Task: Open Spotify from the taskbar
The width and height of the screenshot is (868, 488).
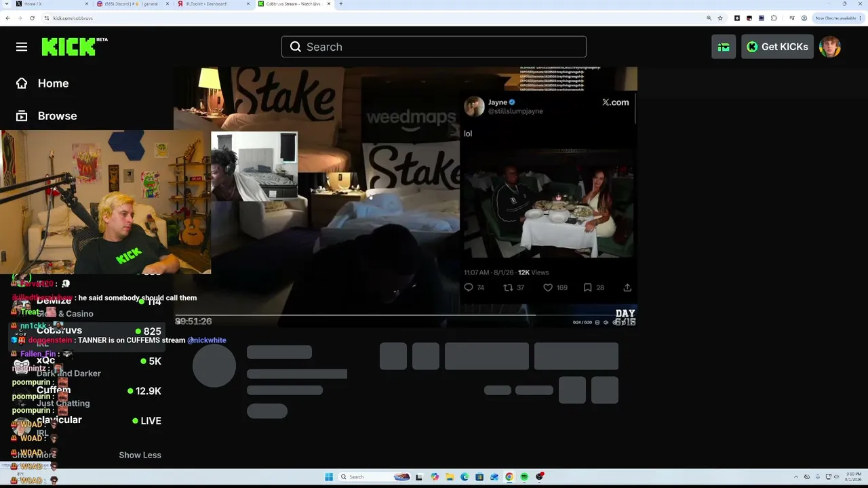Action: 524,477
